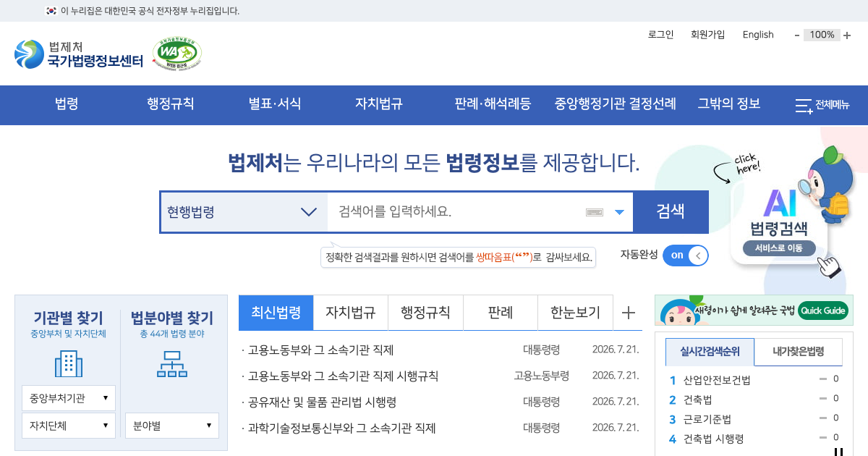Click the zoom in plus icon
The image size is (868, 456).
[847, 35]
